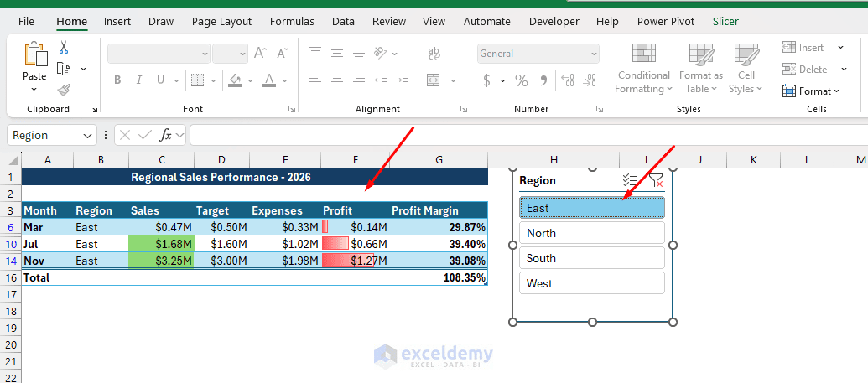This screenshot has height=383, width=868.
Task: Open the font size dropdown
Action: click(x=243, y=54)
